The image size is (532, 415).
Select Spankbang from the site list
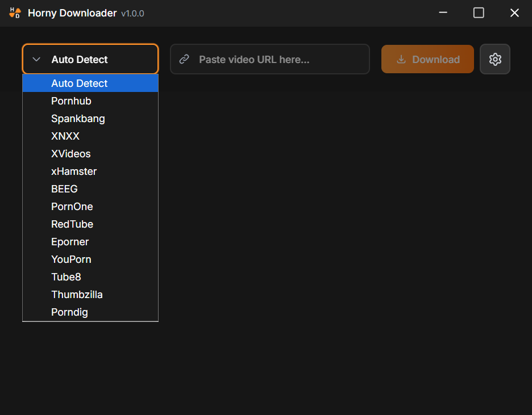pyautogui.click(x=78, y=119)
